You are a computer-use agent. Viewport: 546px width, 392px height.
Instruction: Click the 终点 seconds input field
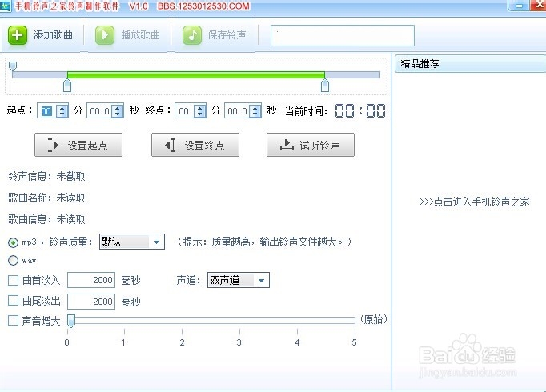pos(237,111)
